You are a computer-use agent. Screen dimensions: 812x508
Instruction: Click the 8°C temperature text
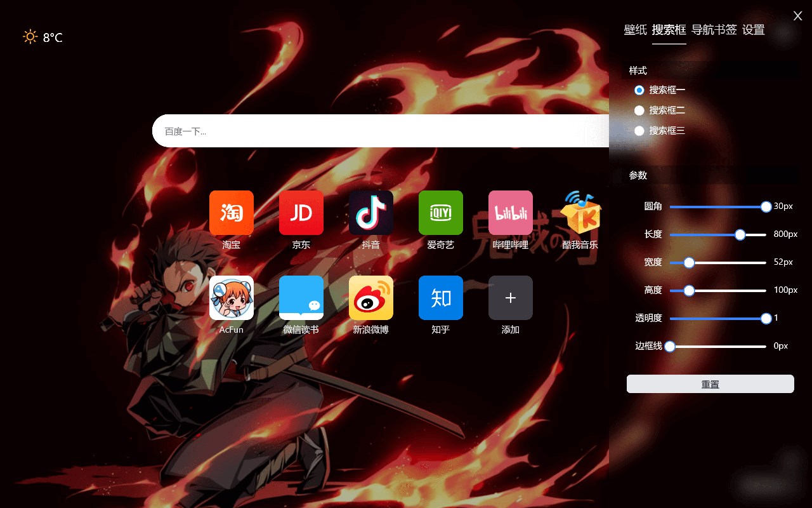coord(53,38)
